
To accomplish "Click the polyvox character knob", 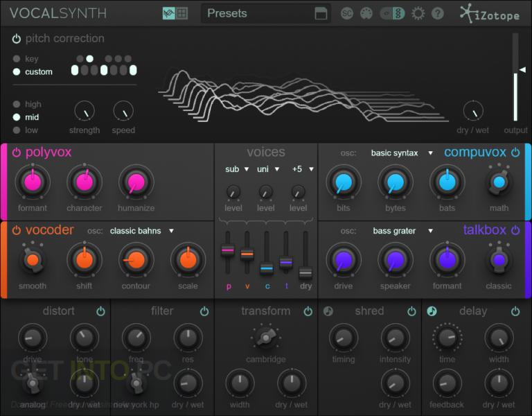I will click(x=85, y=182).
